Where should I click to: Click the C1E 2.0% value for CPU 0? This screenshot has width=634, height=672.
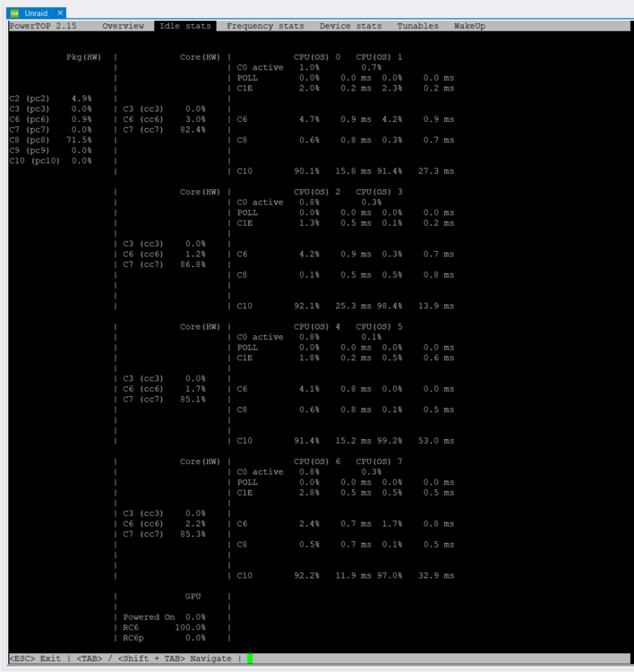click(x=309, y=89)
